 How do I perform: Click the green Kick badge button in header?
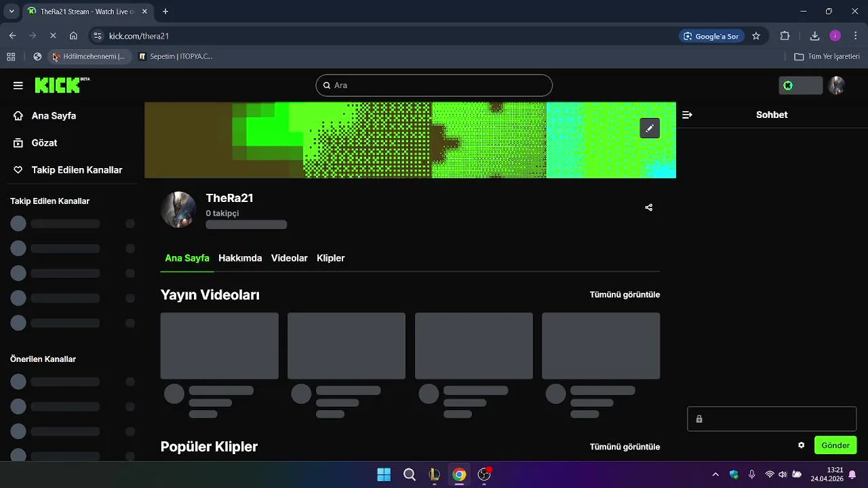[x=801, y=85]
